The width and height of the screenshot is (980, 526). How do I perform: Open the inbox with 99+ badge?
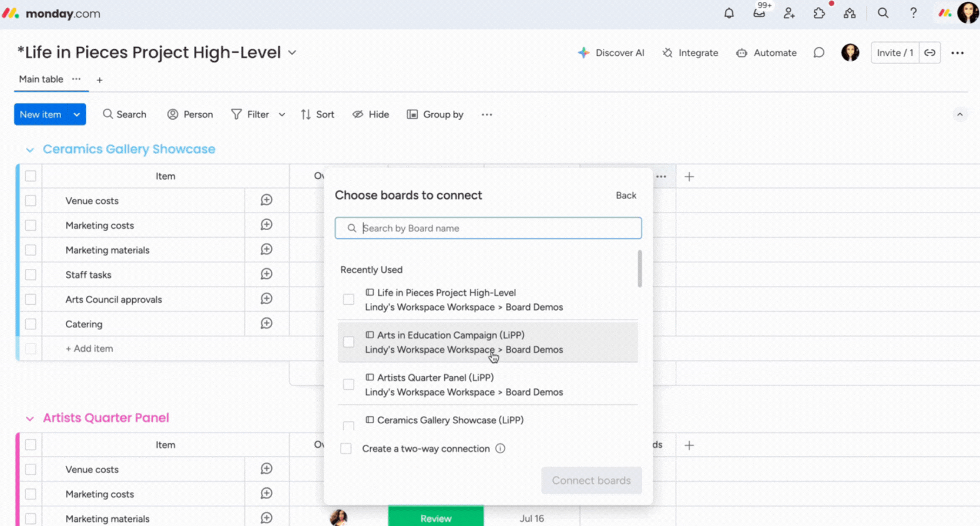(760, 13)
